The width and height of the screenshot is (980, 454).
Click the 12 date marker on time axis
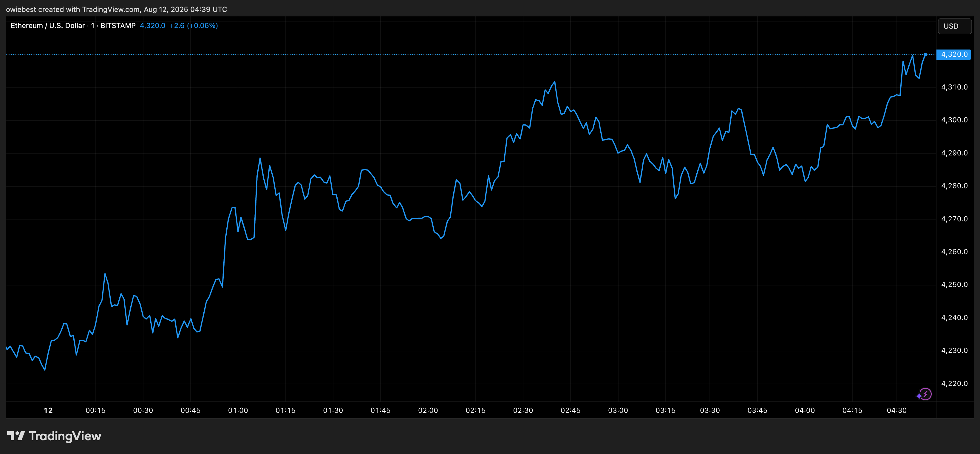pos(48,411)
